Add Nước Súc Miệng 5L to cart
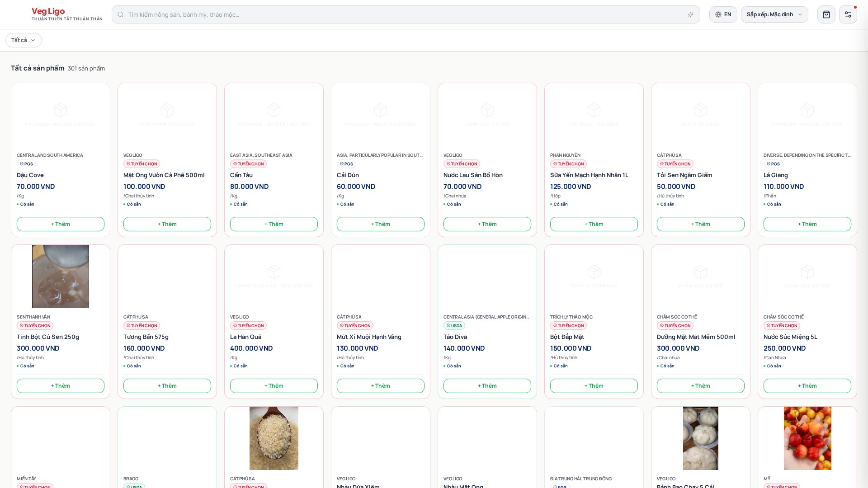The width and height of the screenshot is (868, 488). (x=807, y=386)
